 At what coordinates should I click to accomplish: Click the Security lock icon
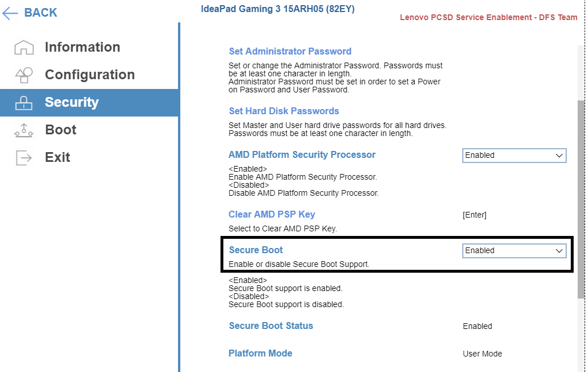pyautogui.click(x=24, y=102)
